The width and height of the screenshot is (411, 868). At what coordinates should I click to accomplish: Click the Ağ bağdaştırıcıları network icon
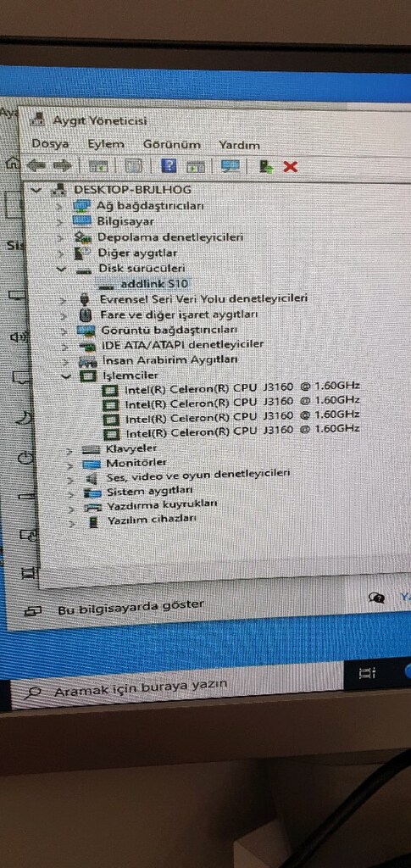pyautogui.click(x=81, y=205)
